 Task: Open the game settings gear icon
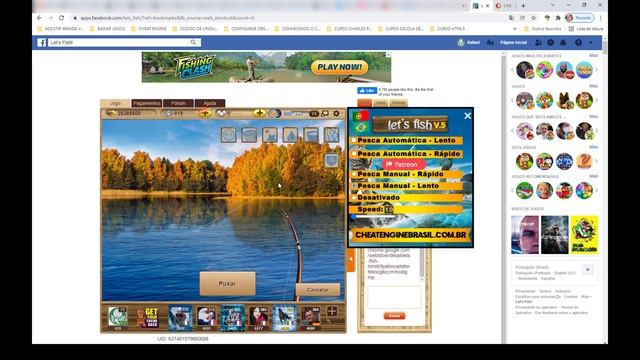[336, 113]
